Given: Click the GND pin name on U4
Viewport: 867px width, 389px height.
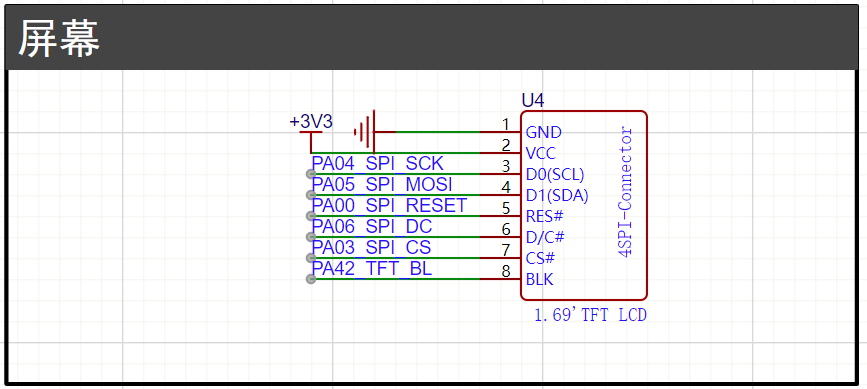Looking at the screenshot, I should (544, 133).
